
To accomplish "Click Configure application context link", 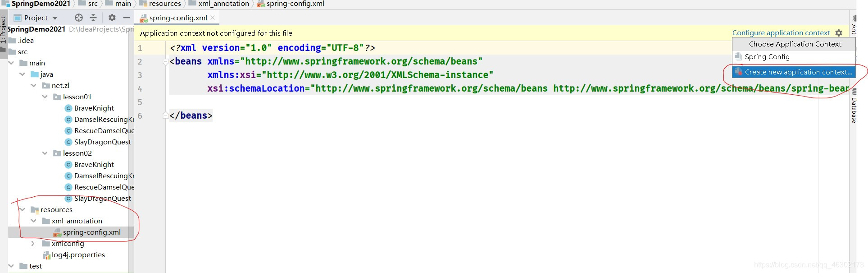I will [x=781, y=33].
